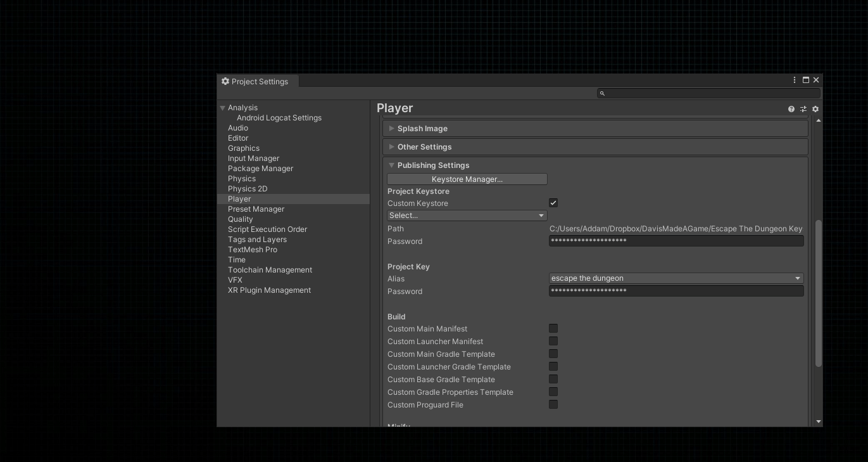
Task: Open Tags and Layers settings
Action: click(257, 240)
